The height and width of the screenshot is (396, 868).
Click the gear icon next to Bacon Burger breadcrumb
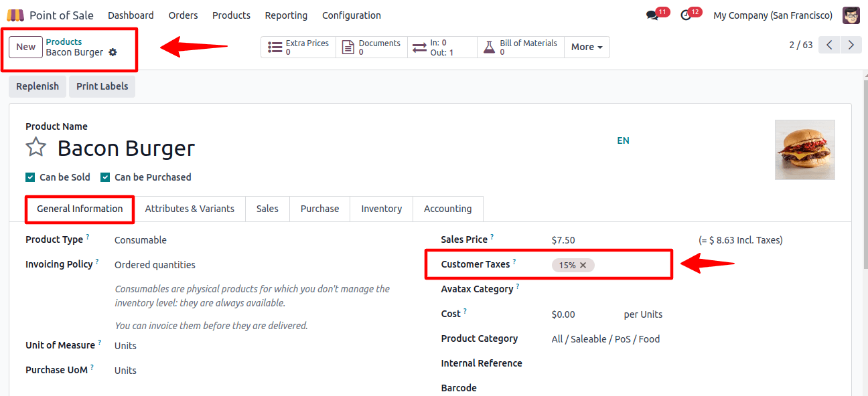pyautogui.click(x=113, y=52)
